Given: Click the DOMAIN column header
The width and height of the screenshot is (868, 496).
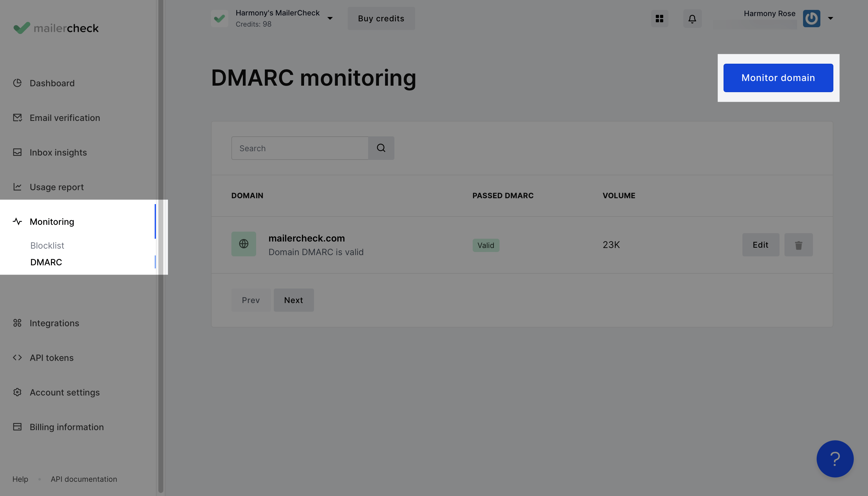Looking at the screenshot, I should (247, 195).
